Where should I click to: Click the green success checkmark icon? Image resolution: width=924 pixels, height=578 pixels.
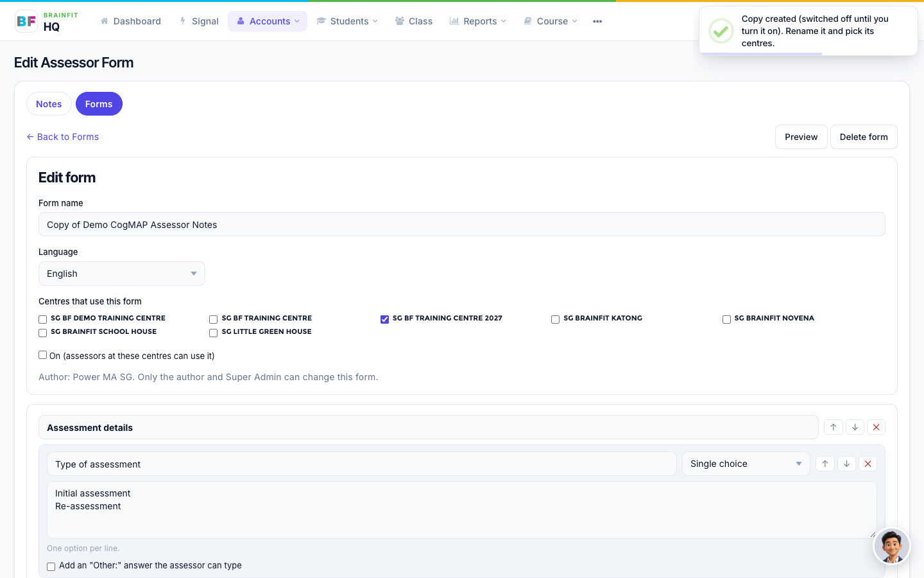pos(721,31)
